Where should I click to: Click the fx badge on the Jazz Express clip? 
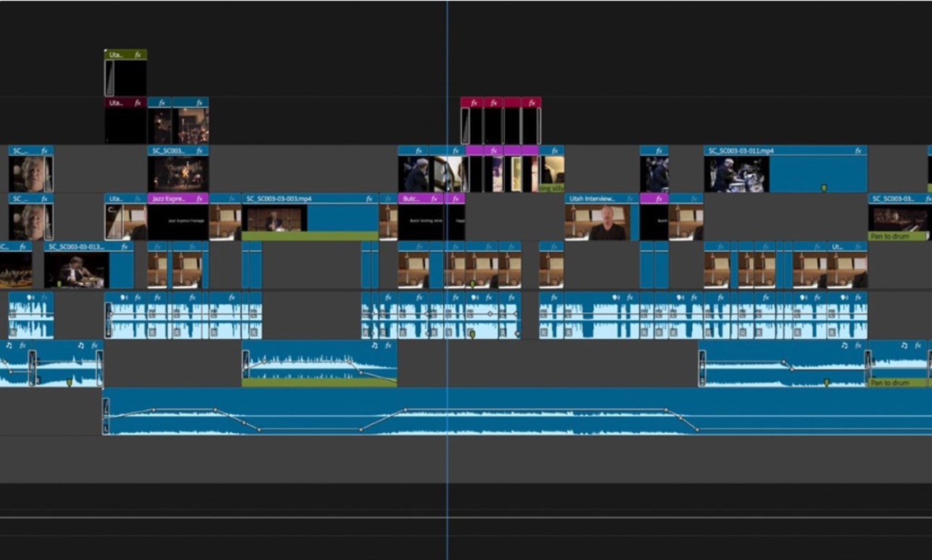click(201, 197)
